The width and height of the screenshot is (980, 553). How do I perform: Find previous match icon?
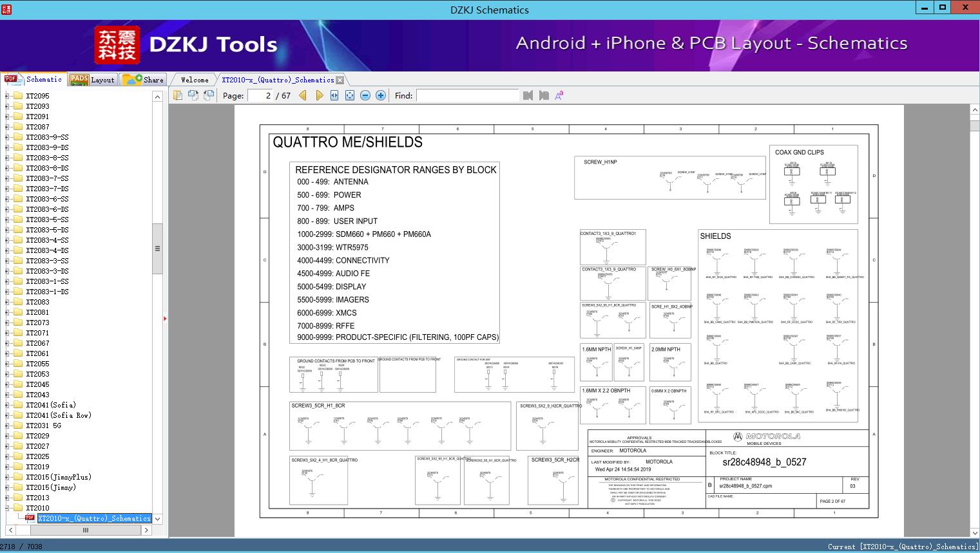click(528, 95)
